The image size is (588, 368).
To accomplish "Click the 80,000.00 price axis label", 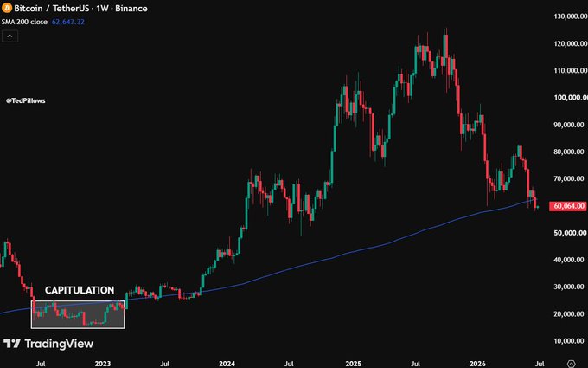I will (571, 152).
